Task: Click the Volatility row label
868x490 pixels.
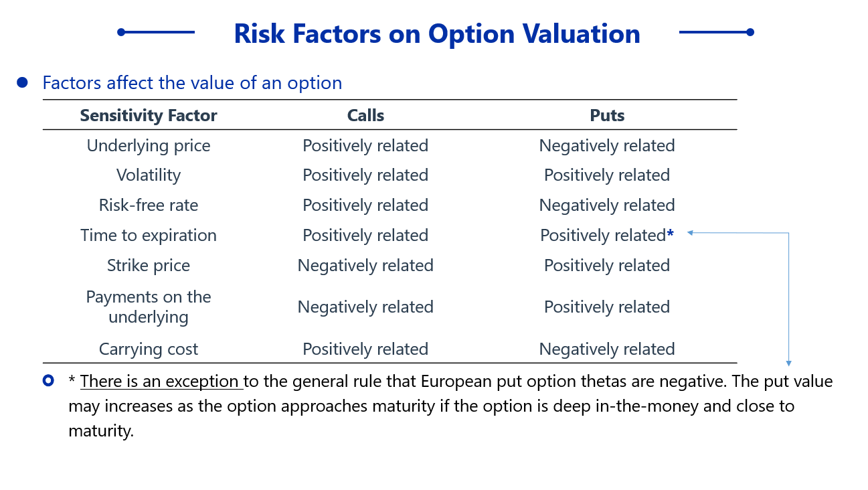Action: tap(149, 175)
